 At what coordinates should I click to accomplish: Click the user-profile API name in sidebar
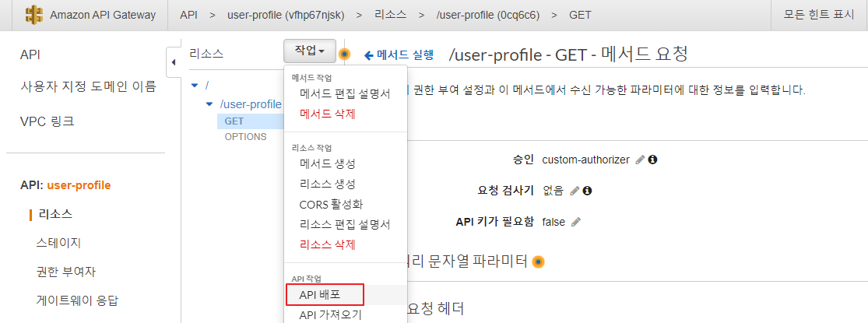click(79, 185)
